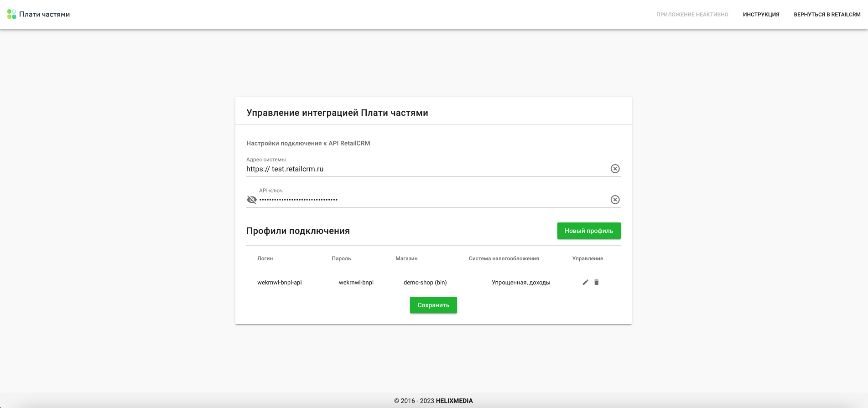Image resolution: width=868 pixels, height=408 pixels.
Task: Click the Упрощенная, доходы tax cell
Action: (x=521, y=283)
